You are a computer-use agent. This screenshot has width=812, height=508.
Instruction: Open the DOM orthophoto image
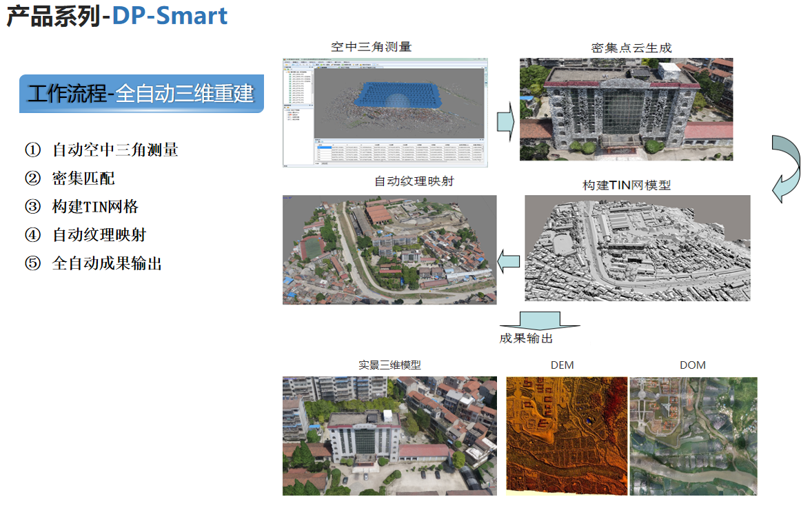click(x=693, y=436)
